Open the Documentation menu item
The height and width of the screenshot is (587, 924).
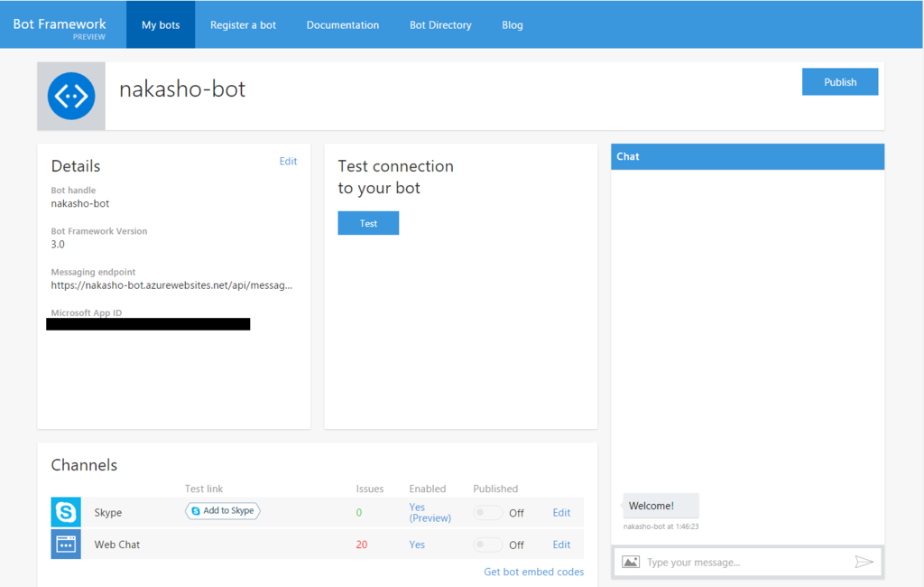[342, 24]
